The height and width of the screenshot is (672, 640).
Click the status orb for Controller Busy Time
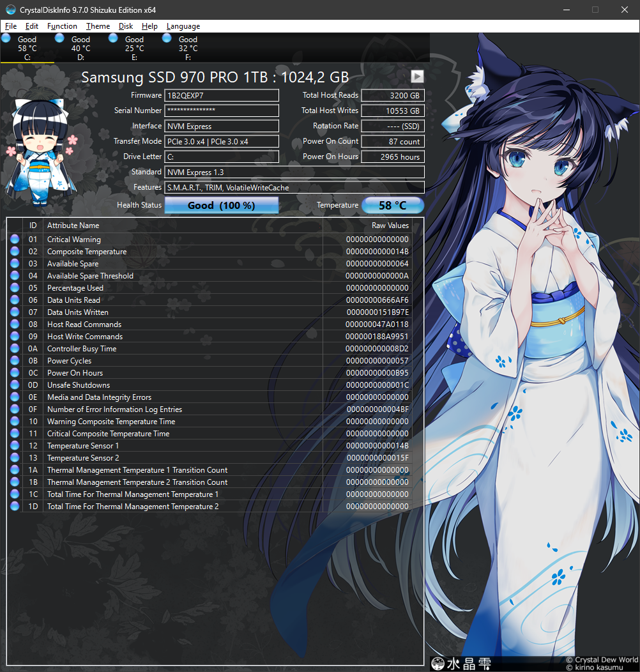pyautogui.click(x=15, y=348)
